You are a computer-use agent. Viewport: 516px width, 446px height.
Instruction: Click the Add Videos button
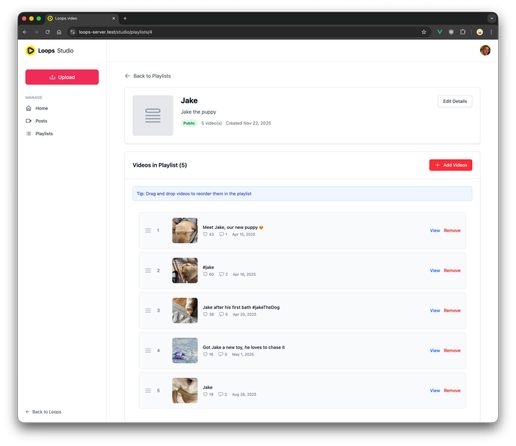pyautogui.click(x=451, y=165)
